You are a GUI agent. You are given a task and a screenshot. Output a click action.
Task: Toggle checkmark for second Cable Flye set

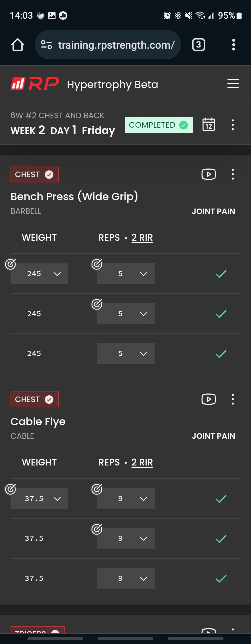[221, 539]
